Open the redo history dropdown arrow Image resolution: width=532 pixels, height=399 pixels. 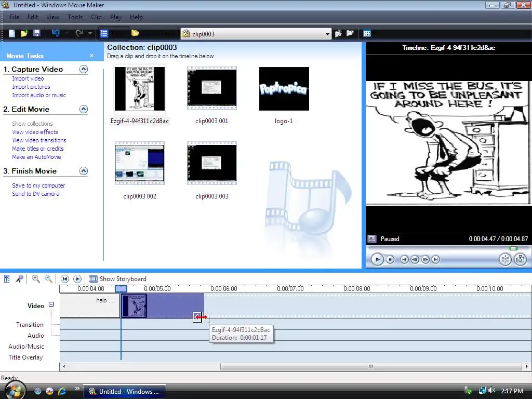[x=90, y=33]
